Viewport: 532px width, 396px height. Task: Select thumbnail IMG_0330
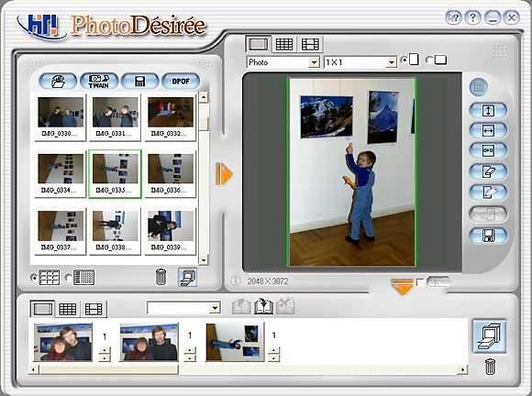(x=61, y=117)
